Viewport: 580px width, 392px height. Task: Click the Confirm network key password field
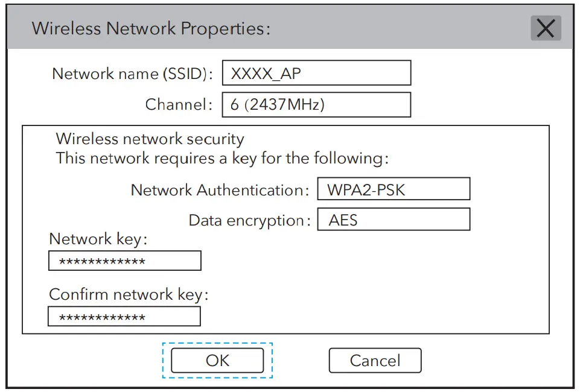(x=124, y=316)
